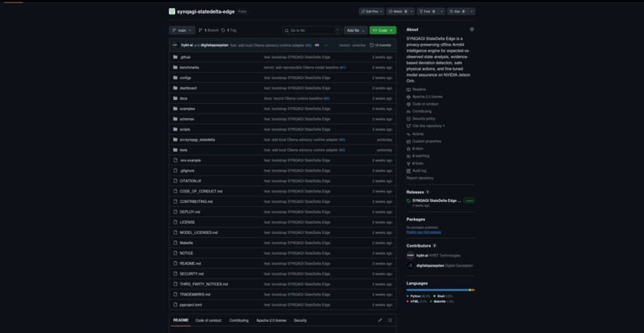The height and width of the screenshot is (333, 644).
Task: Open the main branch selector dropdown
Action: 182,30
